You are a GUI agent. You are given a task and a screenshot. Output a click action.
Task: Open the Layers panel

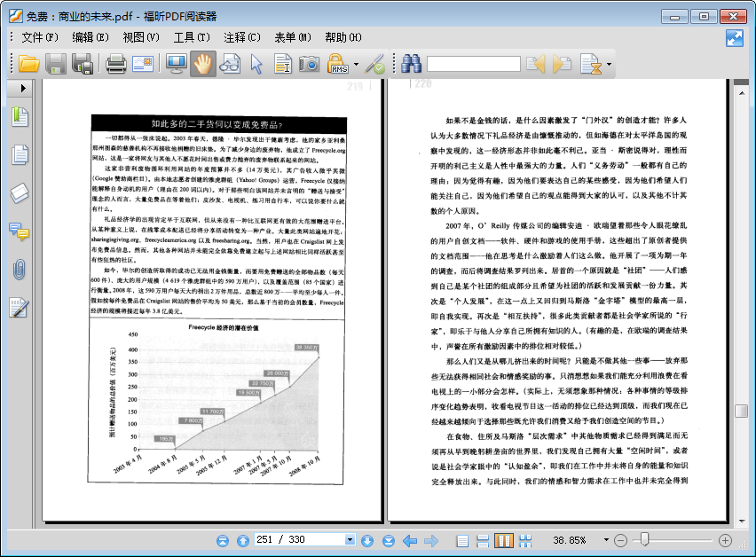pos(20,193)
